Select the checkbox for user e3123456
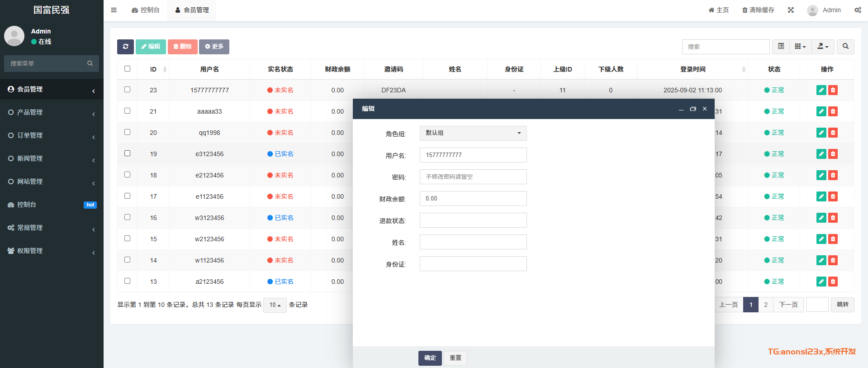The height and width of the screenshot is (368, 868). 127,153
